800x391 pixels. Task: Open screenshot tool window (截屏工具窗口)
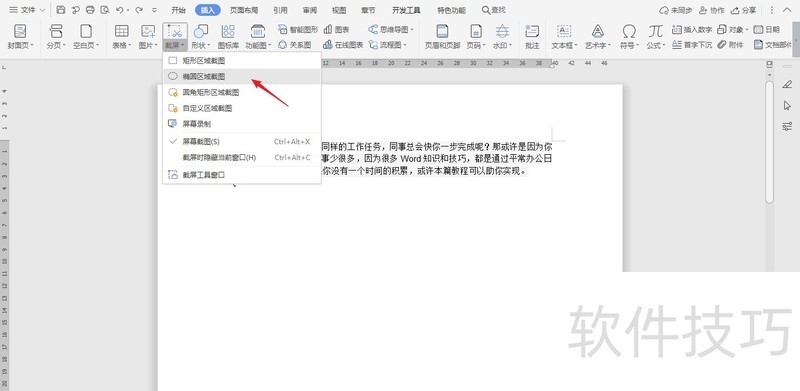(x=242, y=175)
